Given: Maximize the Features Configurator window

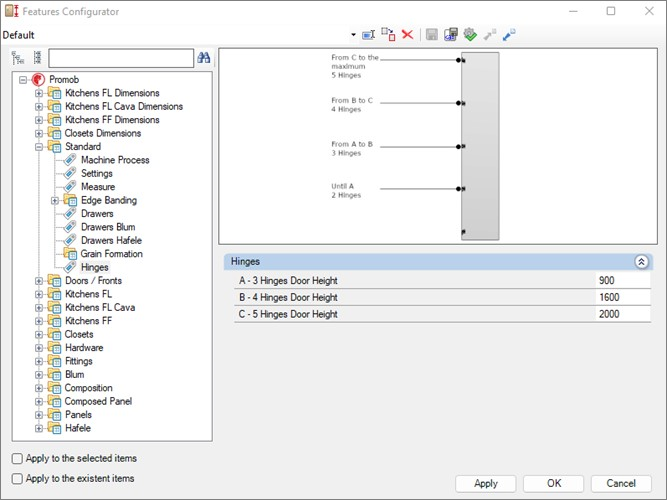Looking at the screenshot, I should [x=611, y=11].
